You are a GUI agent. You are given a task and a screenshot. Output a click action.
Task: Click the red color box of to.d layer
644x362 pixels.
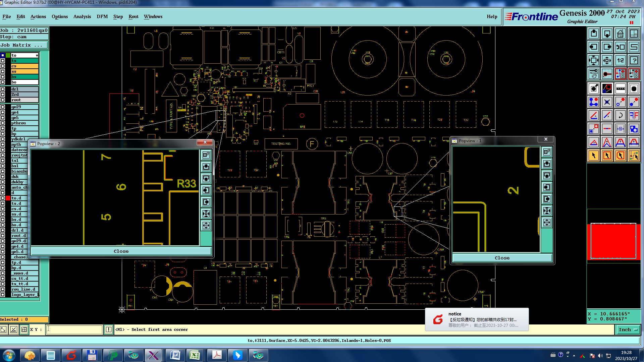pyautogui.click(x=8, y=198)
